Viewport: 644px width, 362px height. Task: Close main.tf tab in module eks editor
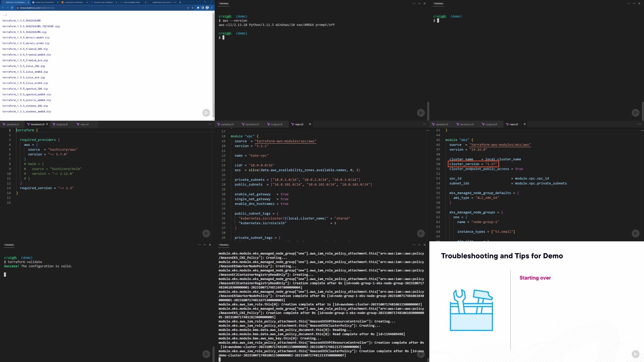[x=525, y=124]
